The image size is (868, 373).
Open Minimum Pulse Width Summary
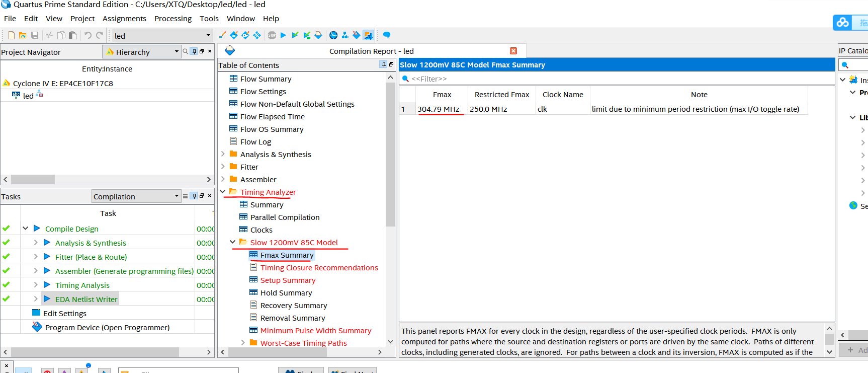pyautogui.click(x=316, y=331)
